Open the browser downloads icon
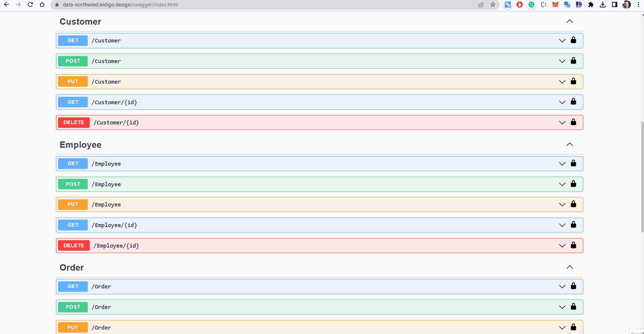Screen dimensions: 644x334 click(x=602, y=5)
